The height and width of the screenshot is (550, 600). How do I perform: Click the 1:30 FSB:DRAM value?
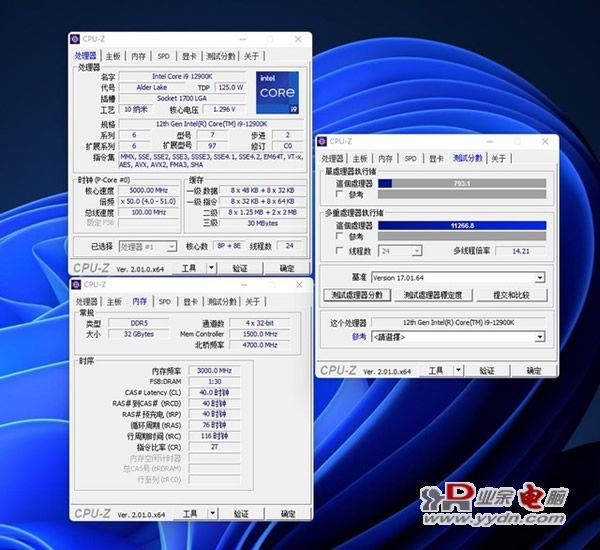coord(214,382)
